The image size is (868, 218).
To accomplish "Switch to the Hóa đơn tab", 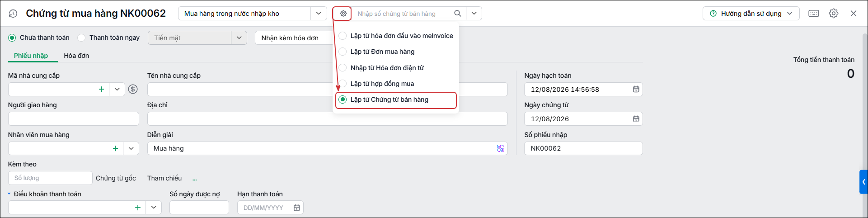I will (x=76, y=56).
